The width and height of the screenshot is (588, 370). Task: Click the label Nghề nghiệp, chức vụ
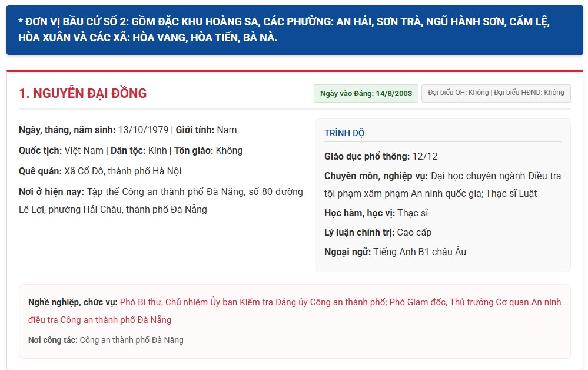pos(73,302)
